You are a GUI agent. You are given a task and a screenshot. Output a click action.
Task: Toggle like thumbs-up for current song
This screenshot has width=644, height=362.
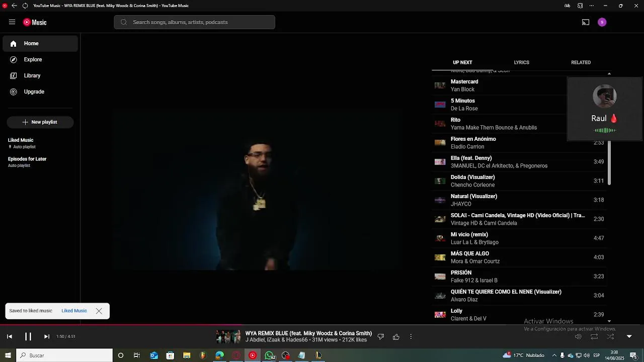(396, 337)
